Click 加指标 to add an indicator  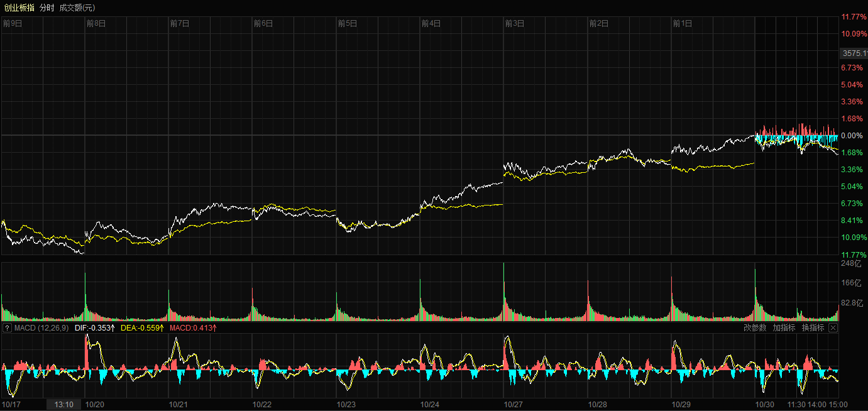pos(784,328)
